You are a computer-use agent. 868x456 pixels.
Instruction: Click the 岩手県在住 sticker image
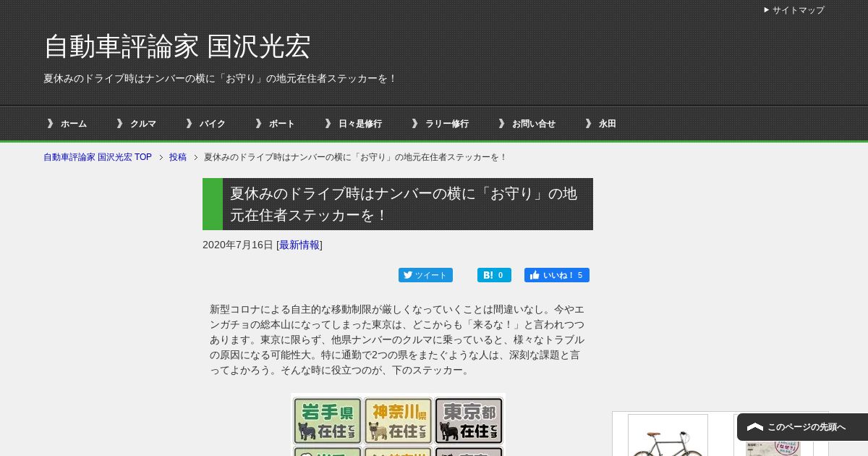click(328, 421)
